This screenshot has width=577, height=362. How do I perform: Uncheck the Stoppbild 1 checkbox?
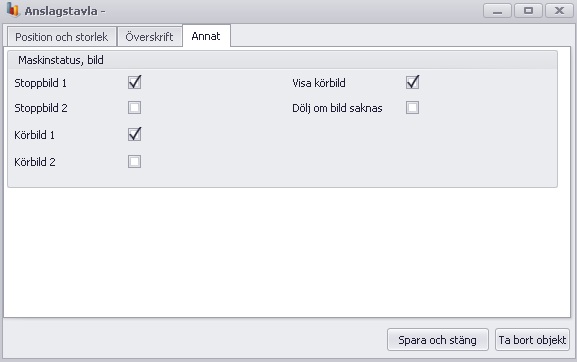134,82
